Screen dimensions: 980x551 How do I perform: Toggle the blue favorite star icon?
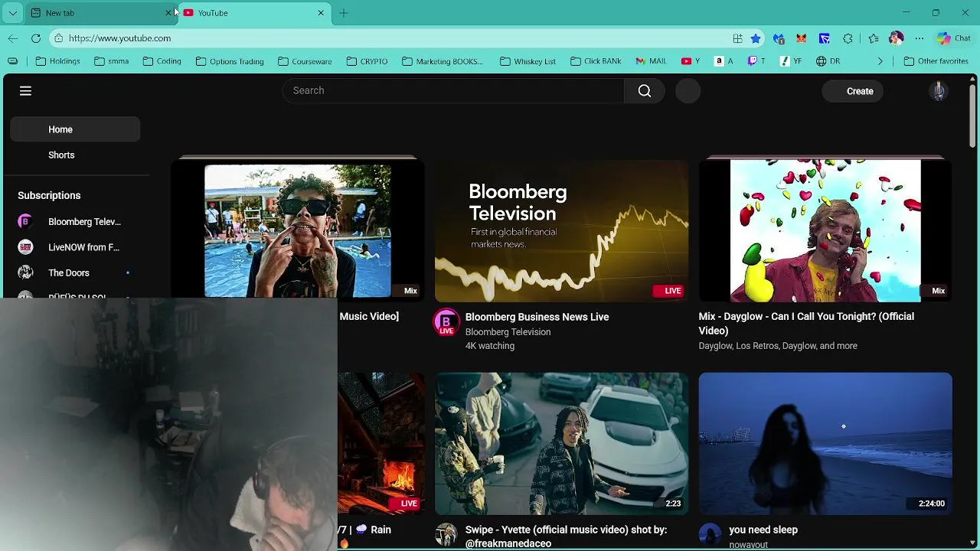click(756, 38)
